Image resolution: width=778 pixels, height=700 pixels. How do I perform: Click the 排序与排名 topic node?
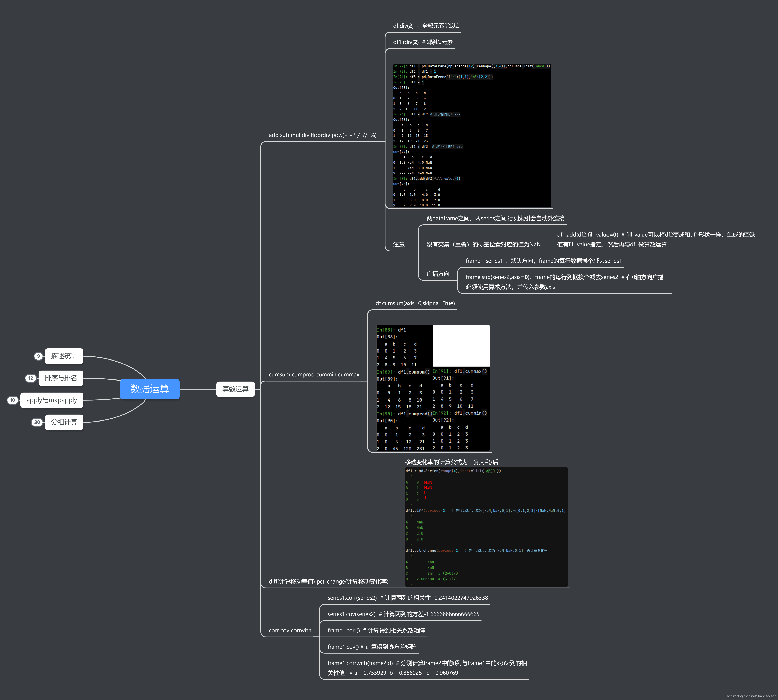[x=61, y=378]
